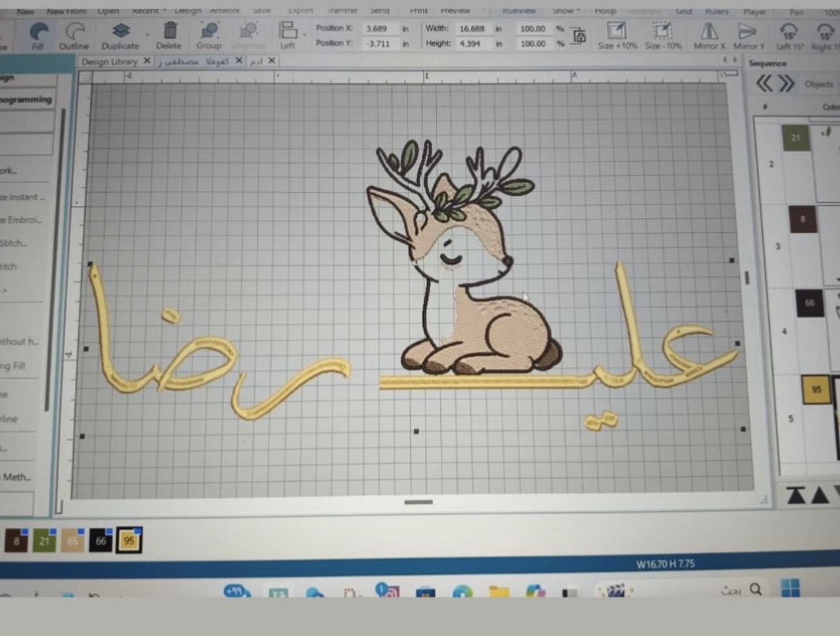Close the Design Library tab

(147, 61)
